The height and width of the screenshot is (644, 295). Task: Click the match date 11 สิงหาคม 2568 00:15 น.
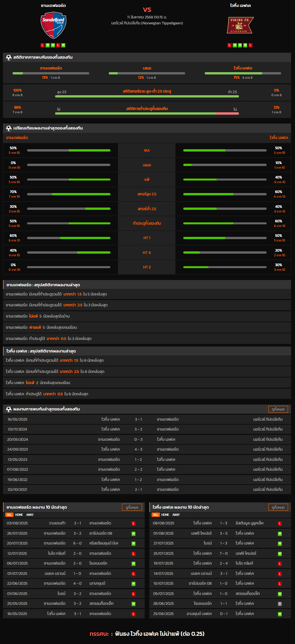coord(147,17)
